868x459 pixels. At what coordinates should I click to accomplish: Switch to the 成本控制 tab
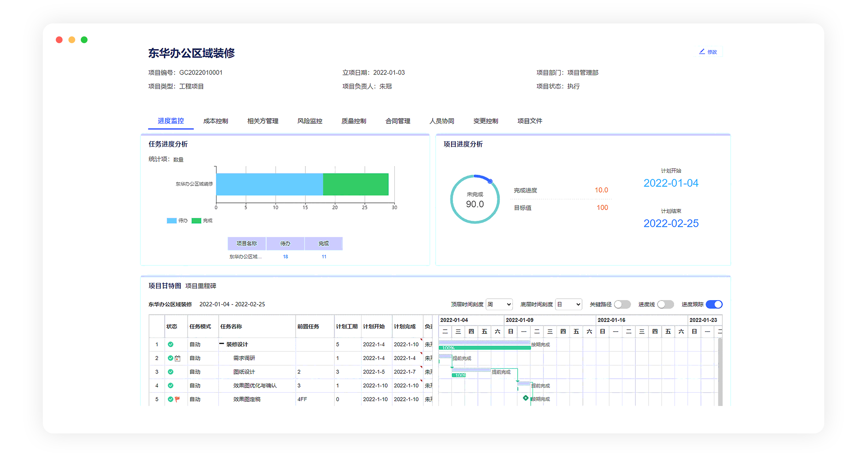(216, 121)
